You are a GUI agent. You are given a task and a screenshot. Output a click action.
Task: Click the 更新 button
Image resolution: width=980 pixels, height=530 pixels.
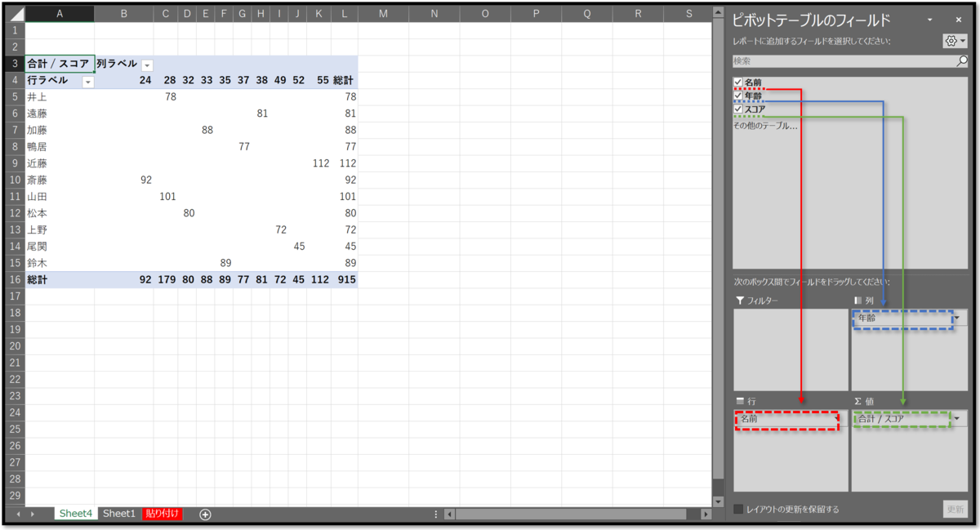click(955, 508)
